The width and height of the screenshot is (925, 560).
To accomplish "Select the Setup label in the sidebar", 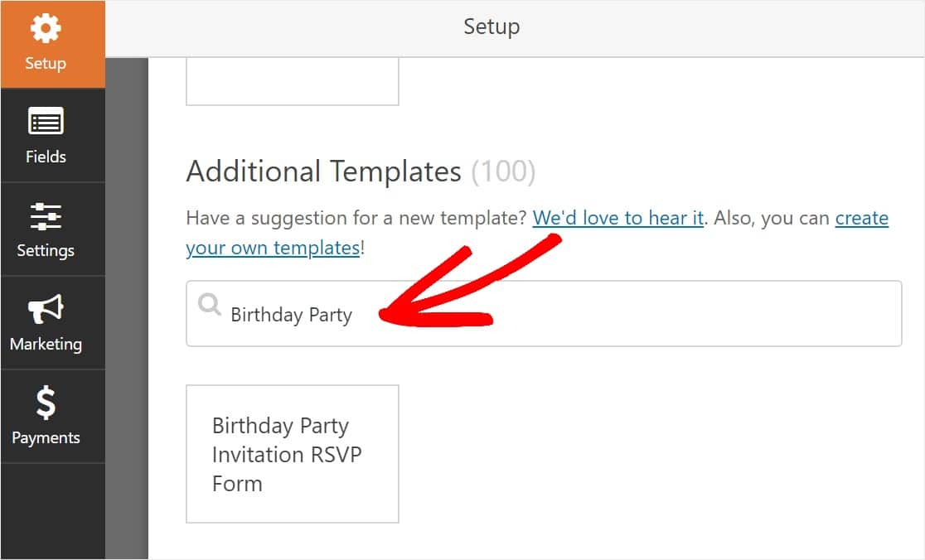I will [46, 63].
